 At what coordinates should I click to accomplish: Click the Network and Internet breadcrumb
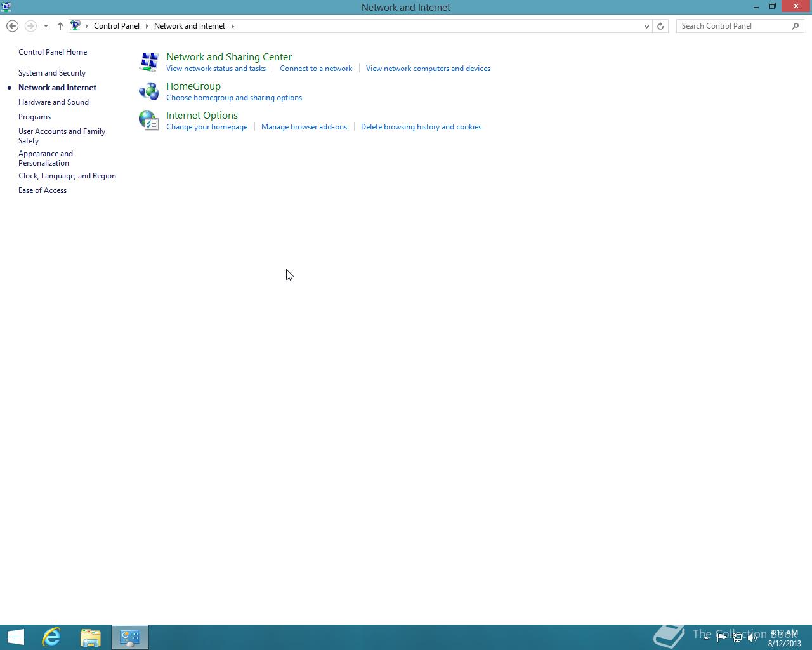[x=190, y=26]
